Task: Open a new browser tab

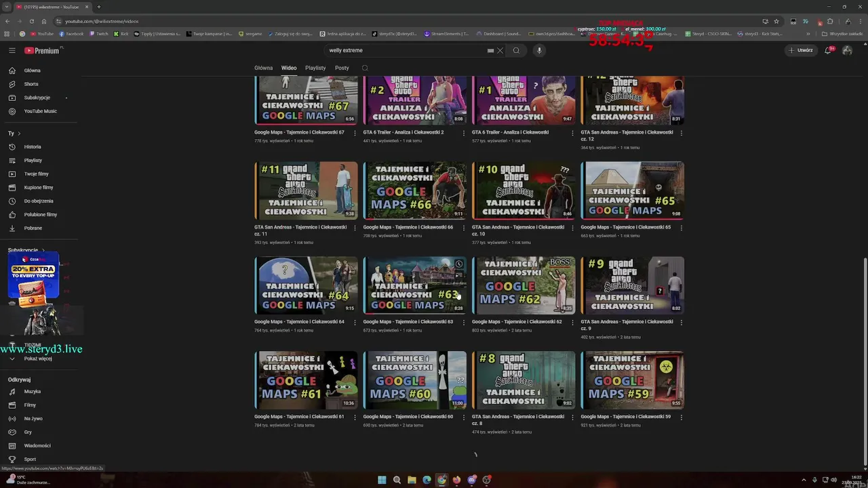Action: (x=99, y=7)
